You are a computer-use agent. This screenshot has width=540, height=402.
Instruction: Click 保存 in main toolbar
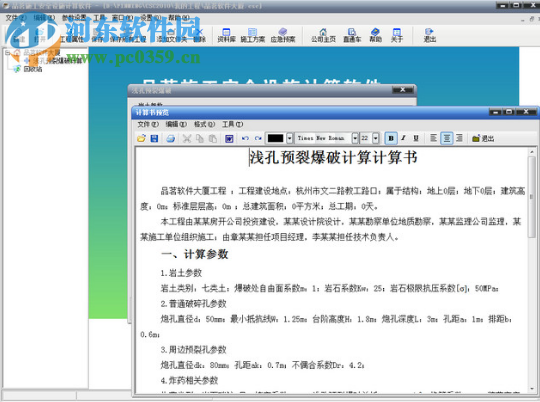point(97,35)
